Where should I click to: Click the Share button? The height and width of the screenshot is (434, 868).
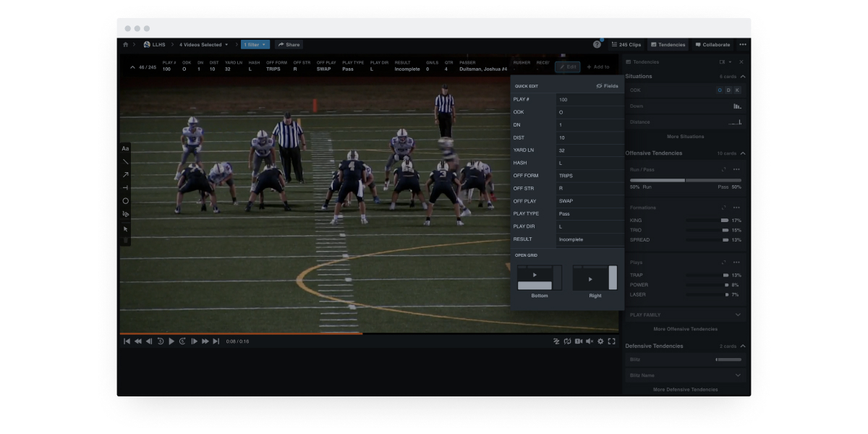pos(289,45)
